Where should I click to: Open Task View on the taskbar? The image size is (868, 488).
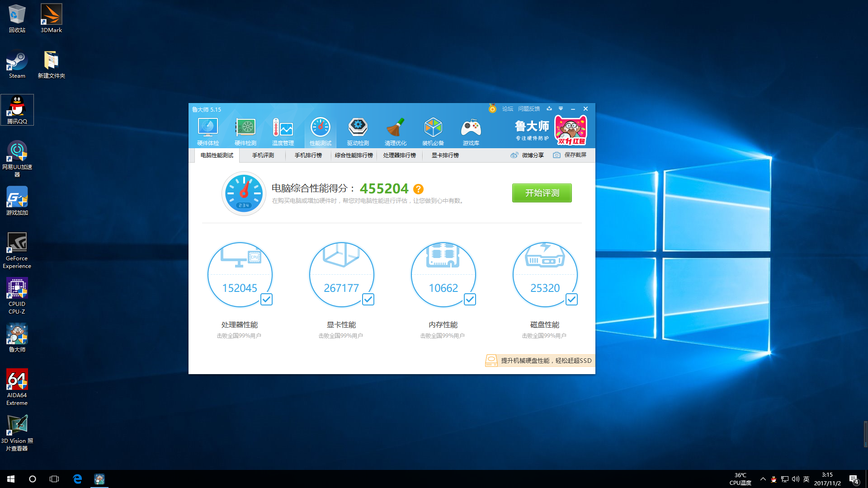pos(54,479)
